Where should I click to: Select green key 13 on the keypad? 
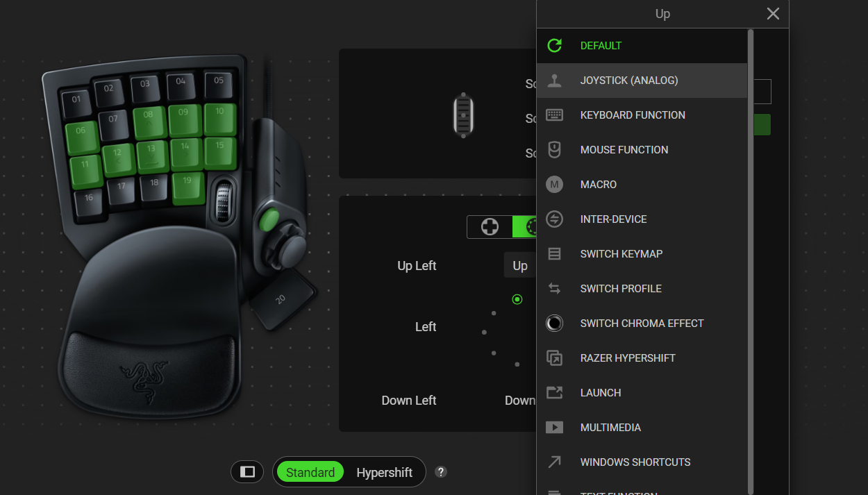[x=153, y=156]
